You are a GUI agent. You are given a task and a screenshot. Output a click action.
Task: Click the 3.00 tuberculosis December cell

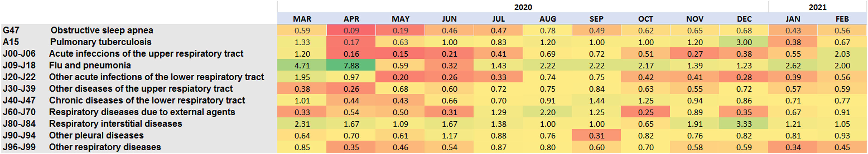click(744, 42)
